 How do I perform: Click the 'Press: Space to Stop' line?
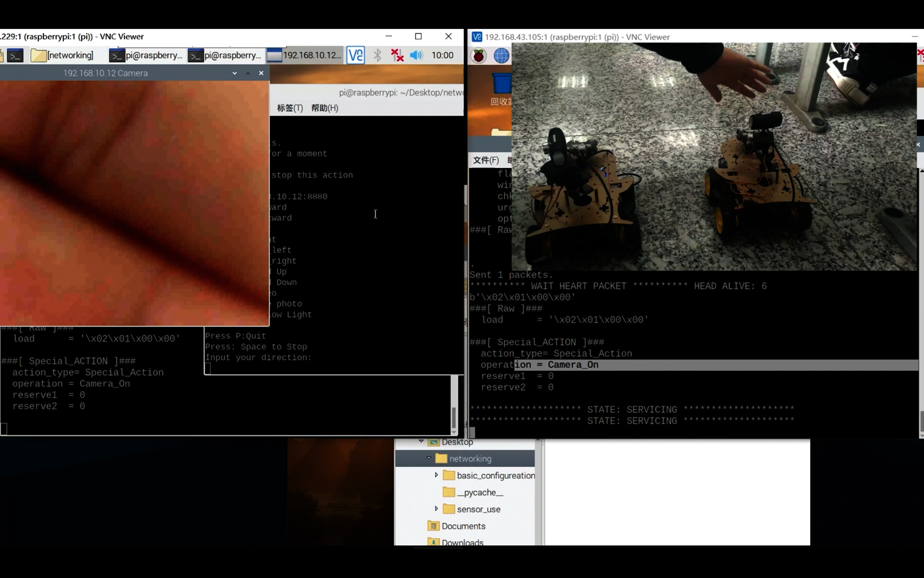pyautogui.click(x=256, y=347)
